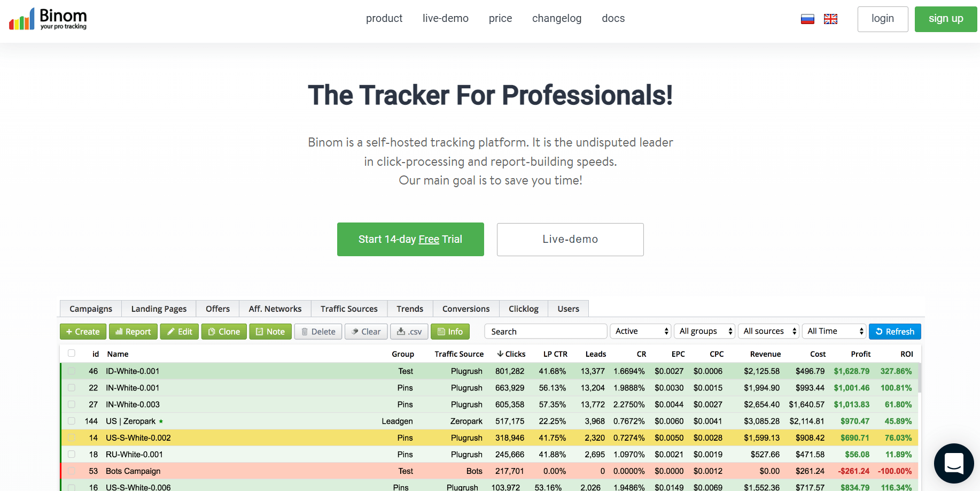Open the changelog nav link
Screen dimensions: 980x491
pyautogui.click(x=557, y=18)
